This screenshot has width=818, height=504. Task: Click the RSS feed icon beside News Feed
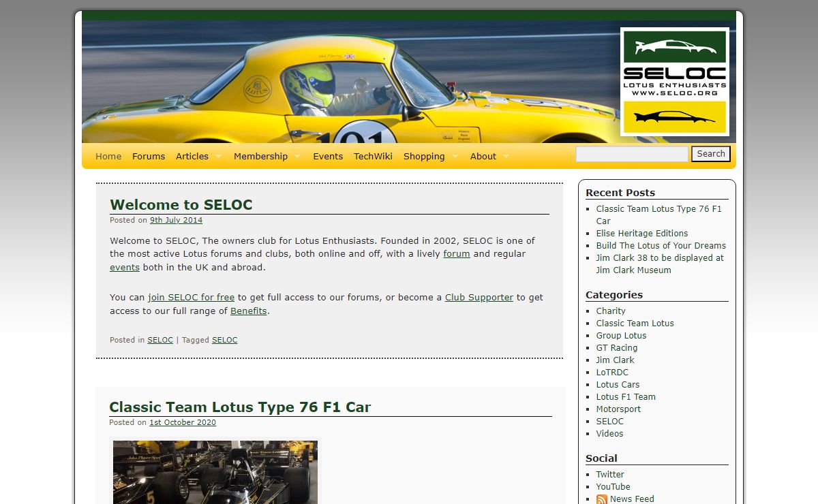pos(602,499)
